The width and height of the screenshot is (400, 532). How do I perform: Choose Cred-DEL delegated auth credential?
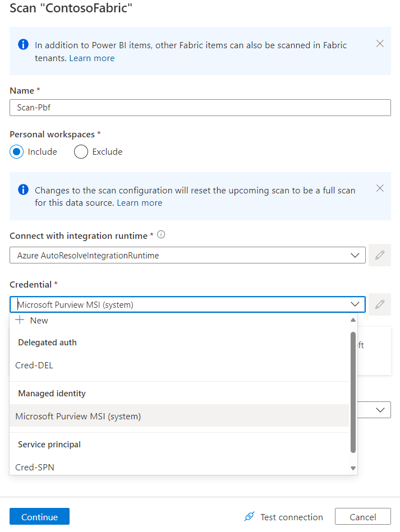click(x=34, y=365)
